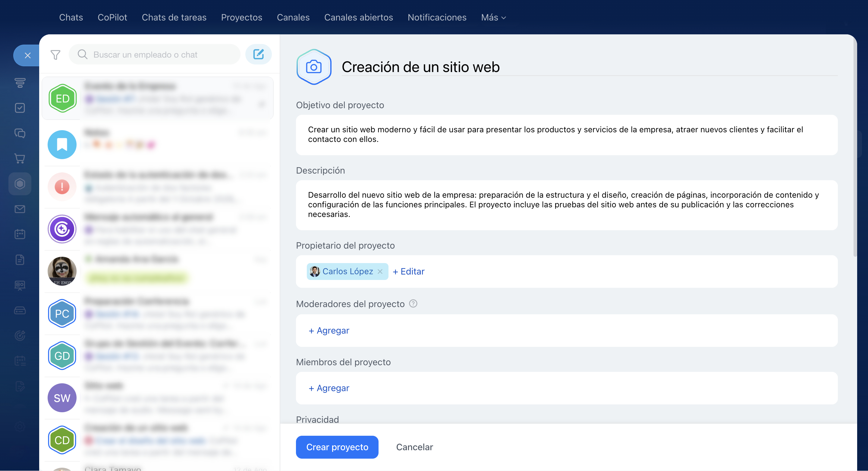The image size is (868, 471).
Task: Open the document signing icon in sidebar
Action: tap(20, 386)
